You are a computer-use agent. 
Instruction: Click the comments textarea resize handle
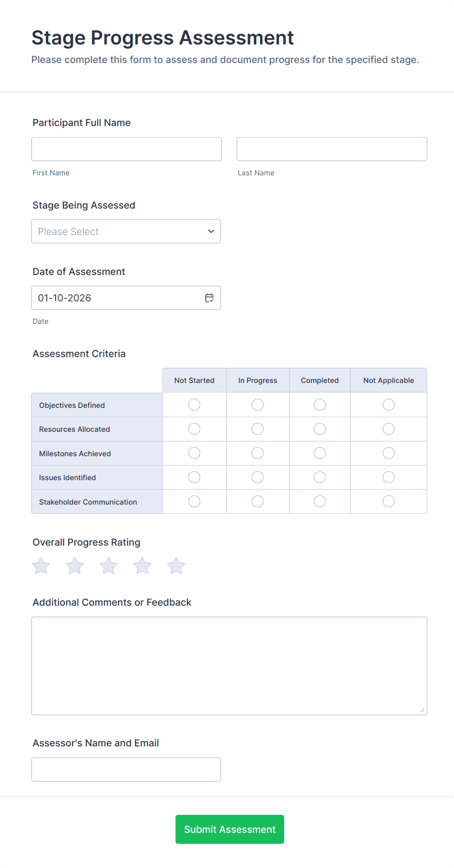tap(422, 710)
